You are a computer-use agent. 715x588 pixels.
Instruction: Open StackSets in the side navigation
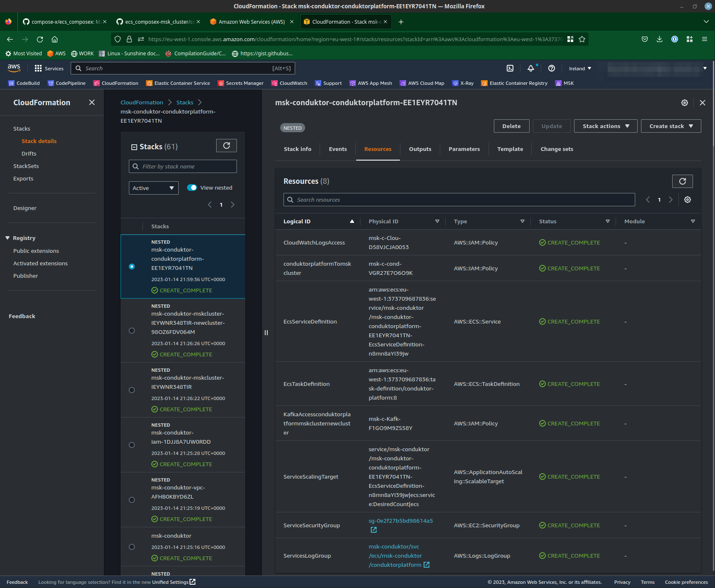(26, 166)
